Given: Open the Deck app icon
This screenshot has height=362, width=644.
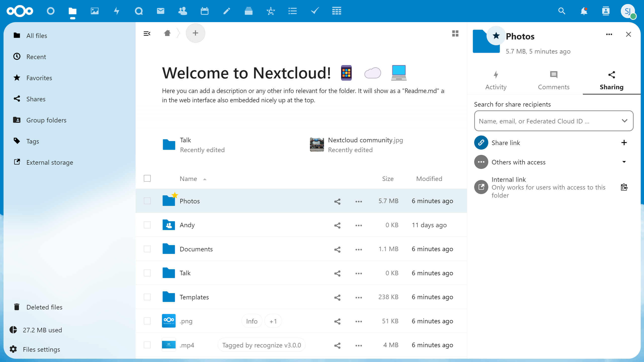Looking at the screenshot, I should tap(249, 11).
